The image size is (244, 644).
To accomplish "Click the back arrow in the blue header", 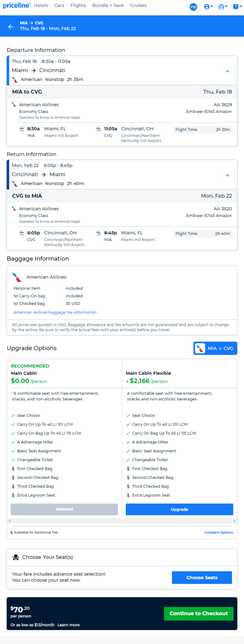I will click(11, 27).
